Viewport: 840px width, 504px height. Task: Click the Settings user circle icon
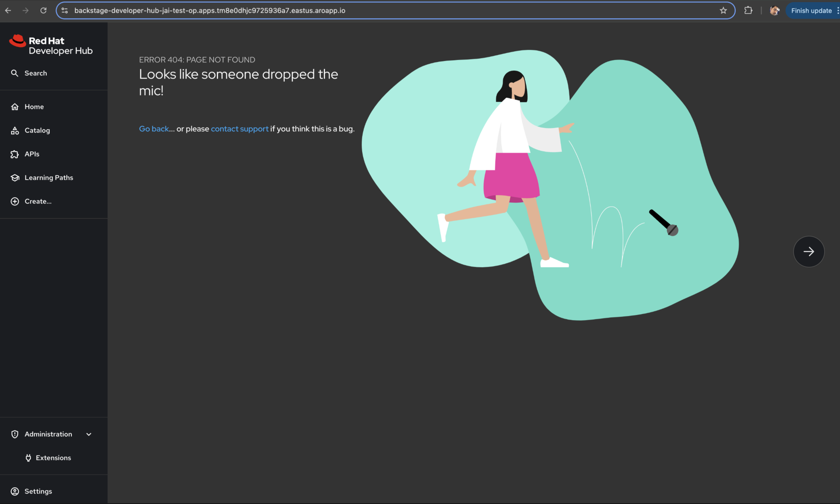(x=15, y=492)
